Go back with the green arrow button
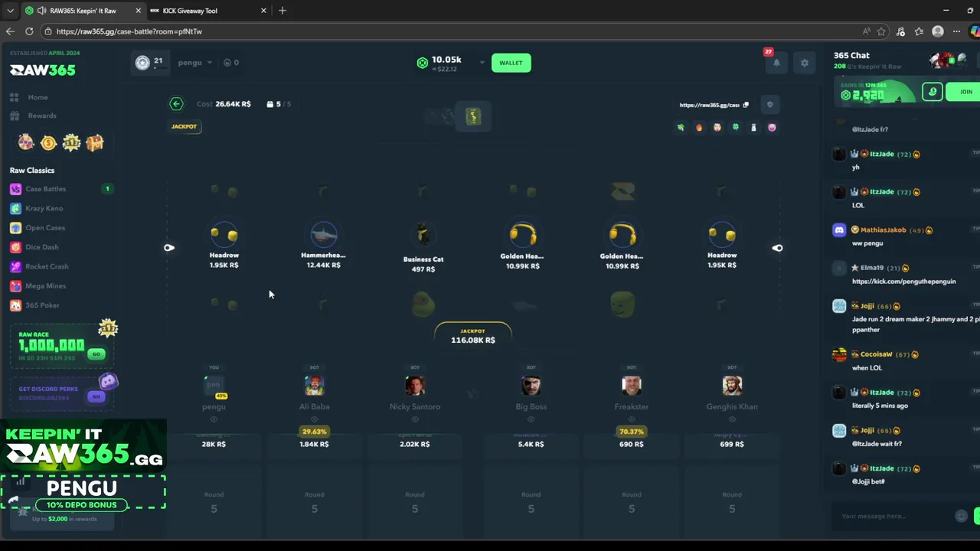 click(x=176, y=104)
